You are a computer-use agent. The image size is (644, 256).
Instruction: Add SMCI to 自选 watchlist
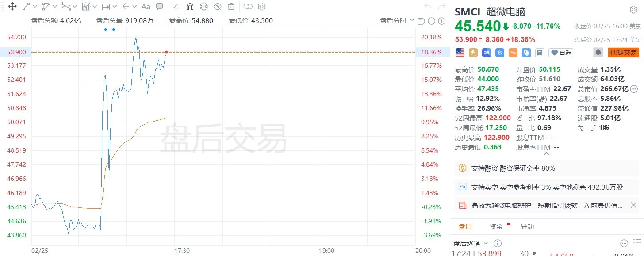[561, 53]
